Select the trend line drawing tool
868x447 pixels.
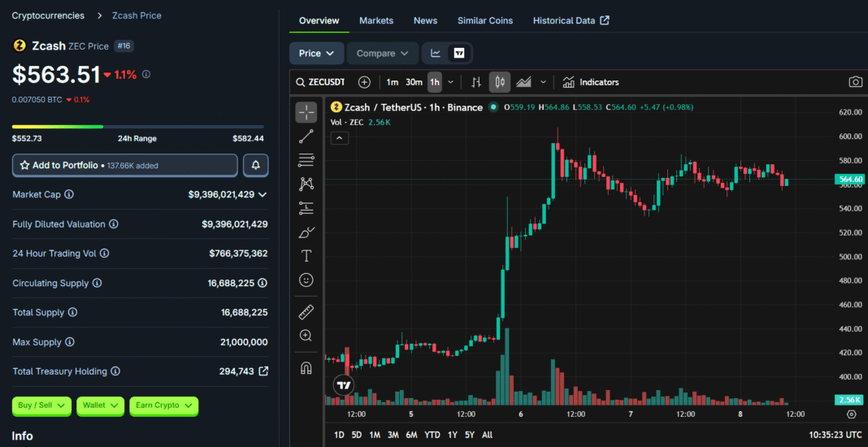[306, 137]
